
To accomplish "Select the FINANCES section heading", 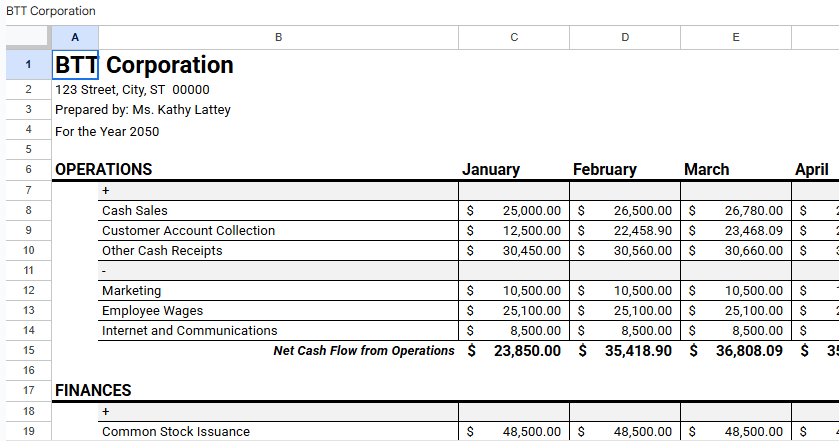I will point(93,390).
